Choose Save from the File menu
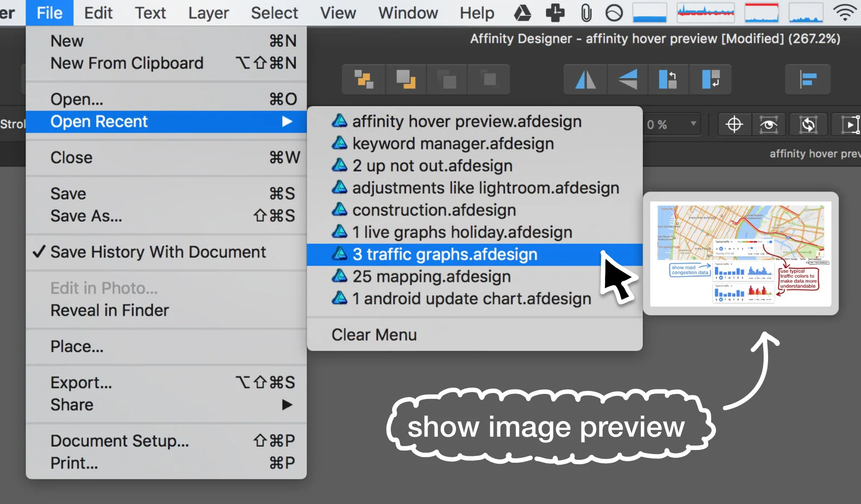 pos(166,194)
